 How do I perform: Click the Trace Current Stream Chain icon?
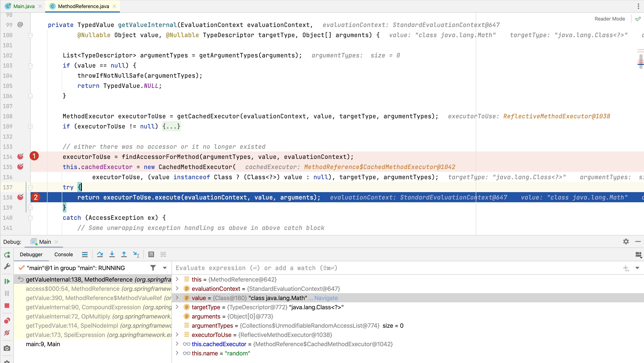163,255
